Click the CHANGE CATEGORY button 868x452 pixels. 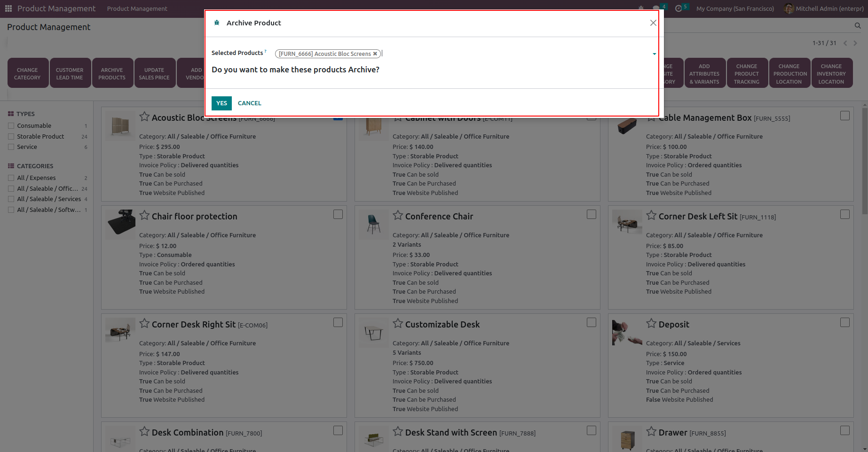coord(28,73)
